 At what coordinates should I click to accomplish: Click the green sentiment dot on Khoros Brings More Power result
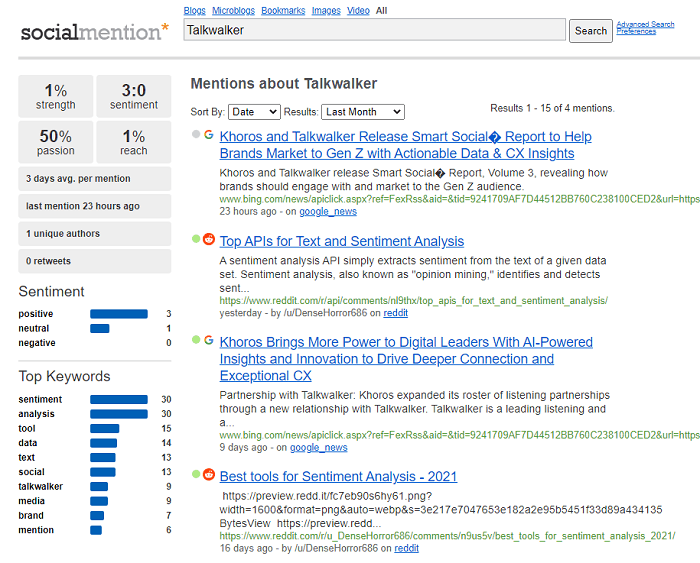(196, 340)
